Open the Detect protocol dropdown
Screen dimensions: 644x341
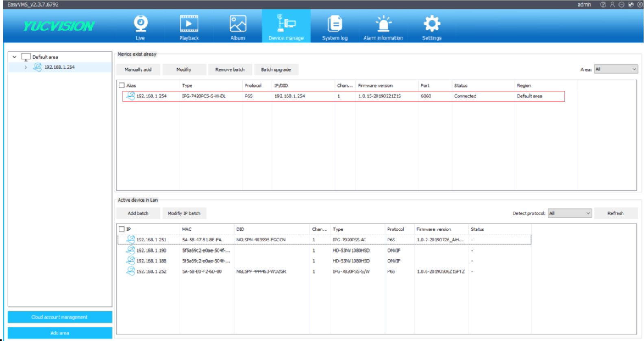(x=570, y=213)
